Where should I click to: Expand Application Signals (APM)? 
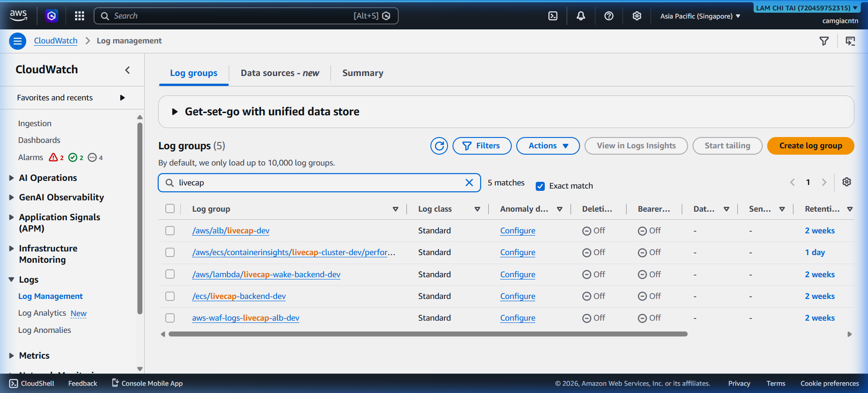coord(11,217)
